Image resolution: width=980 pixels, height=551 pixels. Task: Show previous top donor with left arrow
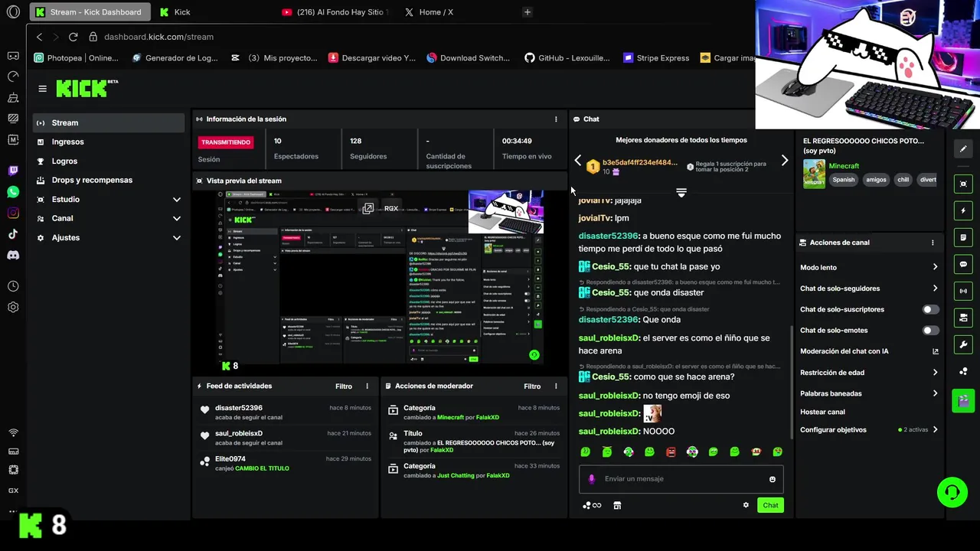point(578,160)
